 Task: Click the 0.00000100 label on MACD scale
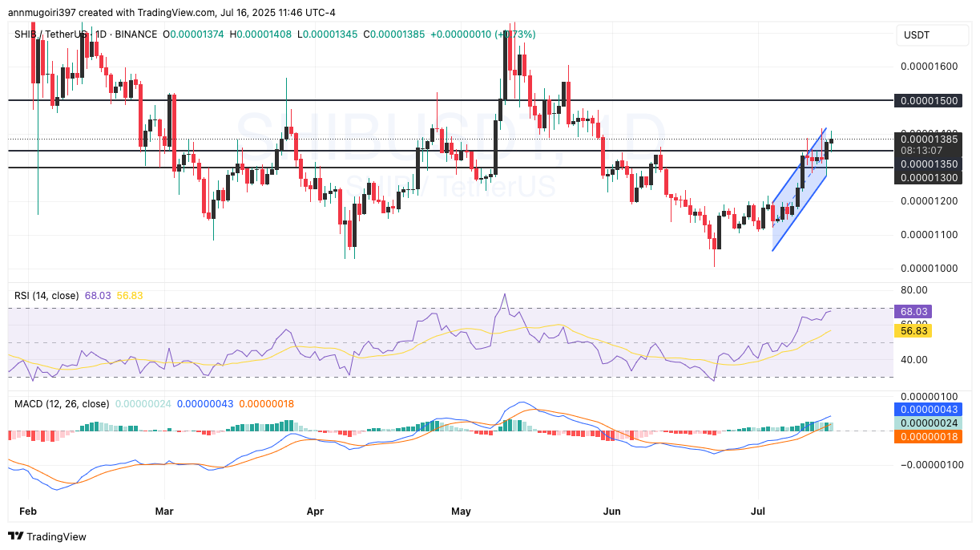[929, 396]
